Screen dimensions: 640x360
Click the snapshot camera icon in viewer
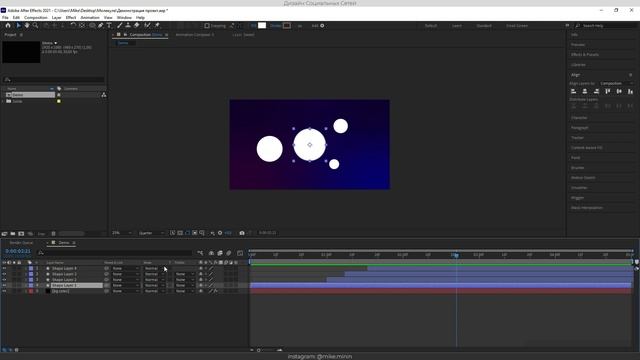[242, 233]
